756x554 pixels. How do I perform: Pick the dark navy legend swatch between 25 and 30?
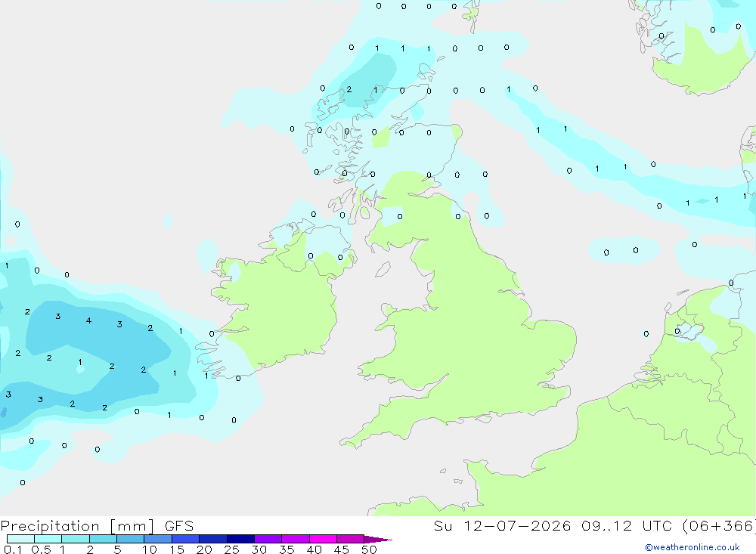240,539
